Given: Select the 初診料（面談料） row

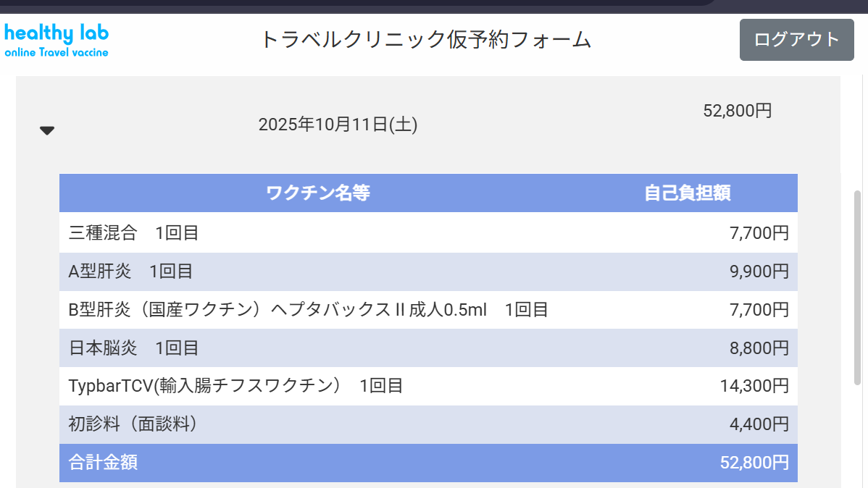Looking at the screenshot, I should [133, 424].
